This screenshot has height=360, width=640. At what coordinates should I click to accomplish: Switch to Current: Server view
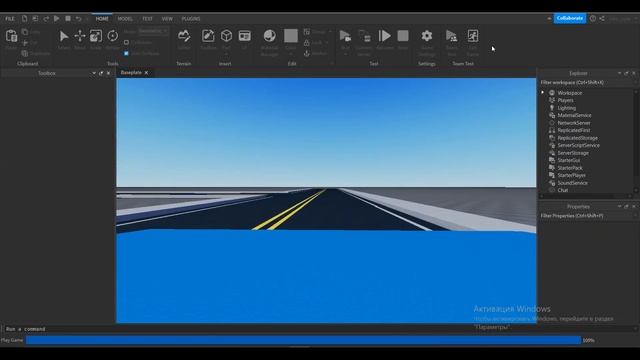coord(364,36)
